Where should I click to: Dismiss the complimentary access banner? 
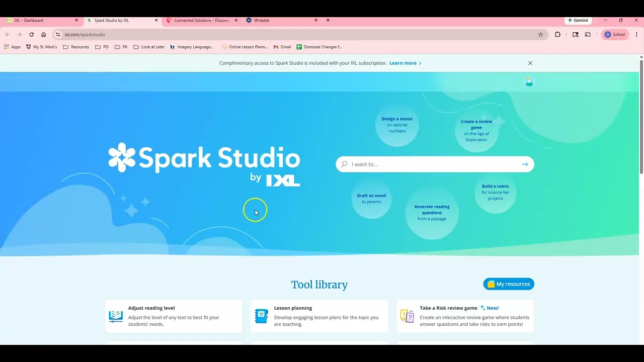(530, 63)
